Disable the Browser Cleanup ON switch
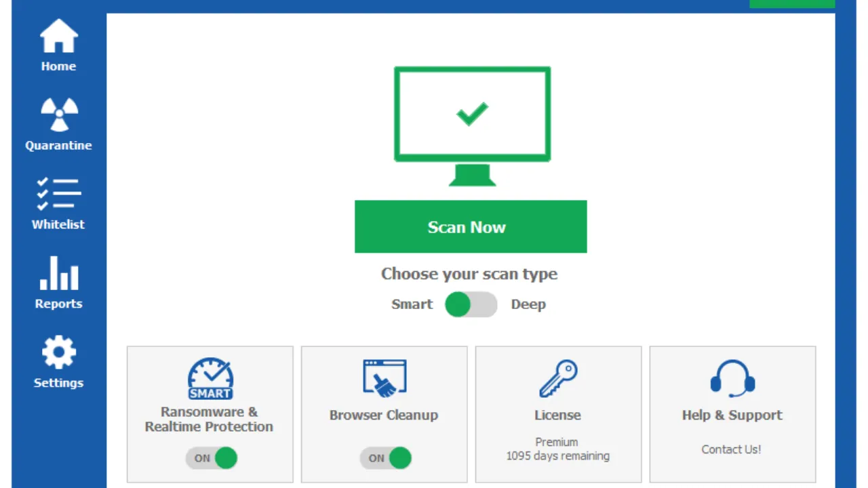This screenshot has width=868, height=488. click(386, 458)
